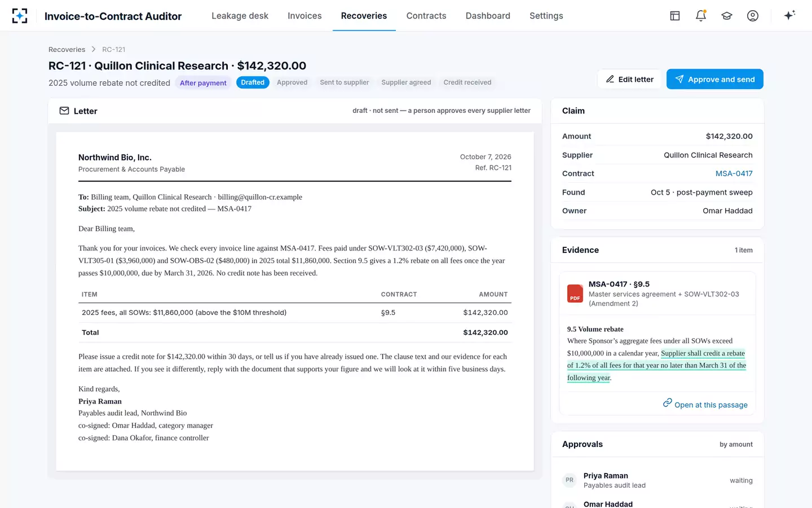Viewport: 812px width, 508px height.
Task: Click the Total row in letter table
Action: 295,332
